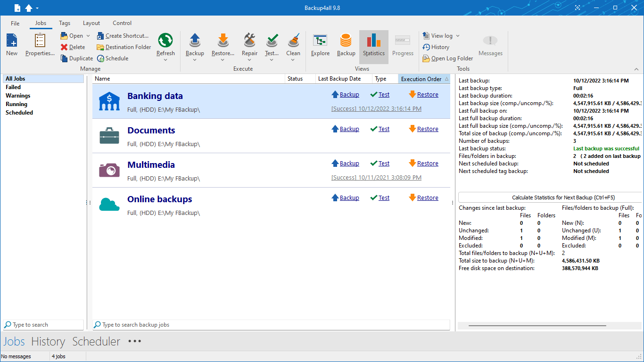Click the Clean broom icon
This screenshot has width=644, height=362.
click(293, 41)
